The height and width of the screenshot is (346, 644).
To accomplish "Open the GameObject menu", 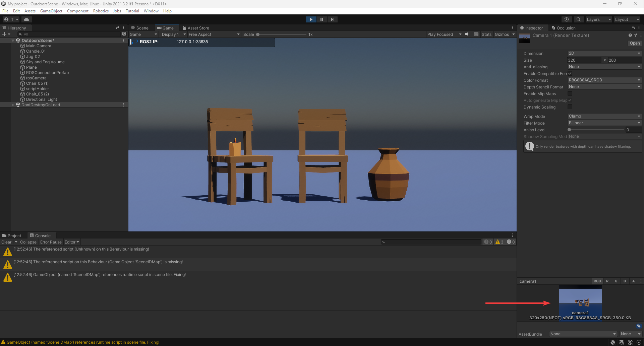I will [51, 11].
